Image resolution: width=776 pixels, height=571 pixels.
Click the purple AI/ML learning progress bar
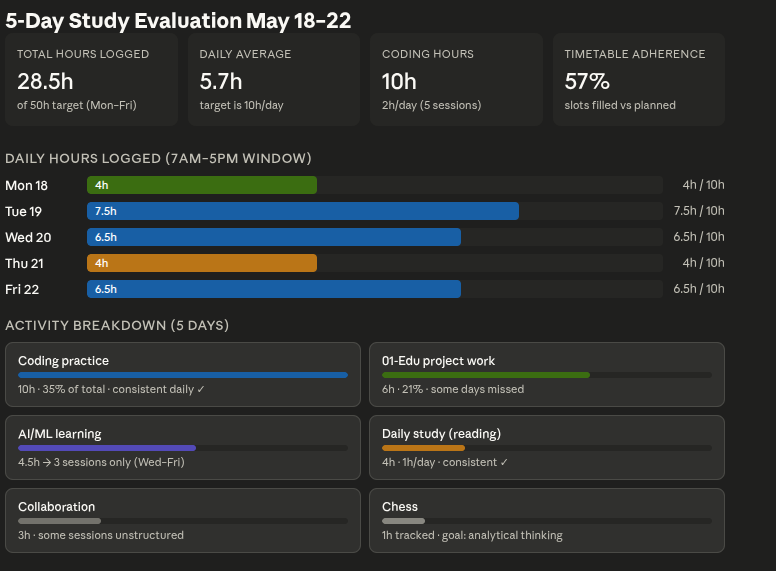107,448
